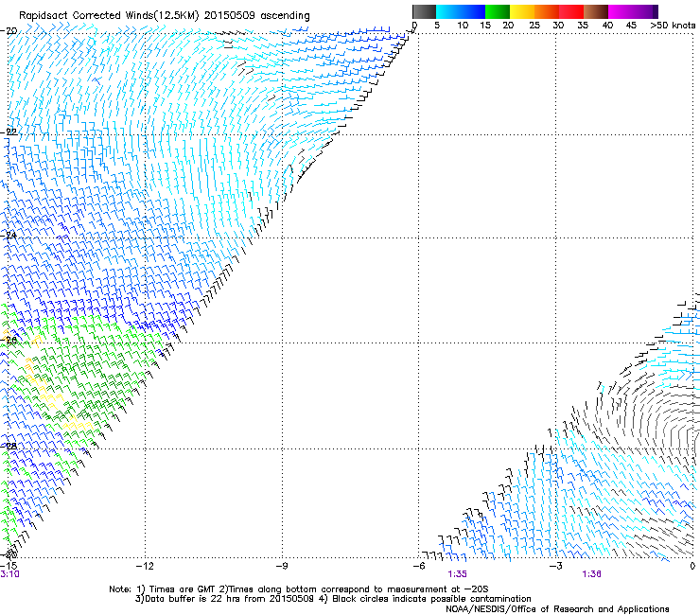
Task: Click the -6 longitude axis label
Action: point(419,566)
